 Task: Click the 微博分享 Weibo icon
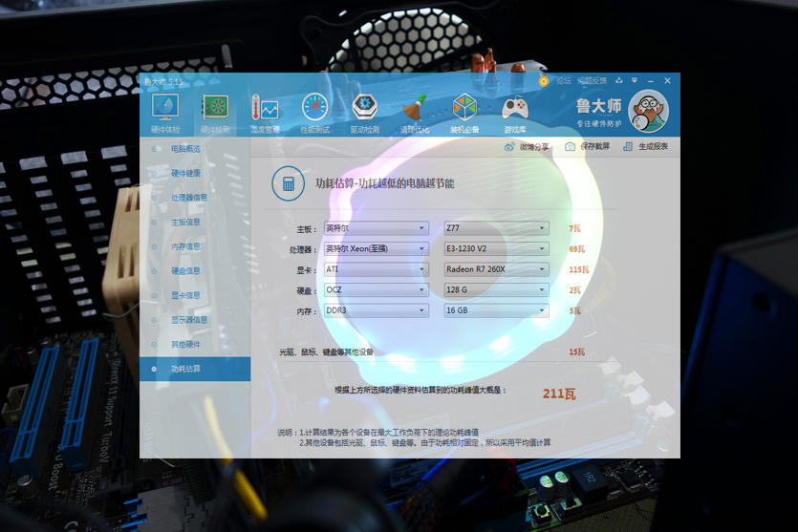point(509,147)
